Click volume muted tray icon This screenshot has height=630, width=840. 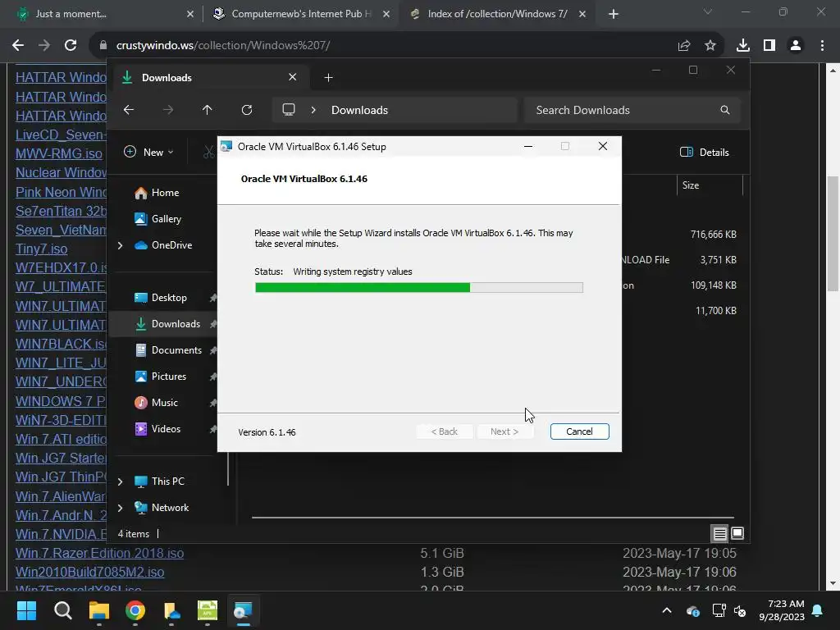(740, 610)
